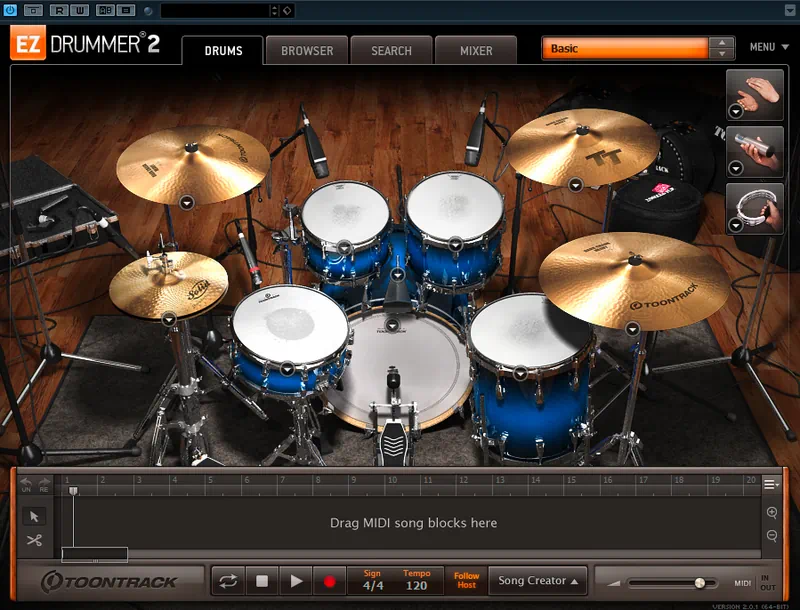Open shaker instrument options arrow

(735, 168)
